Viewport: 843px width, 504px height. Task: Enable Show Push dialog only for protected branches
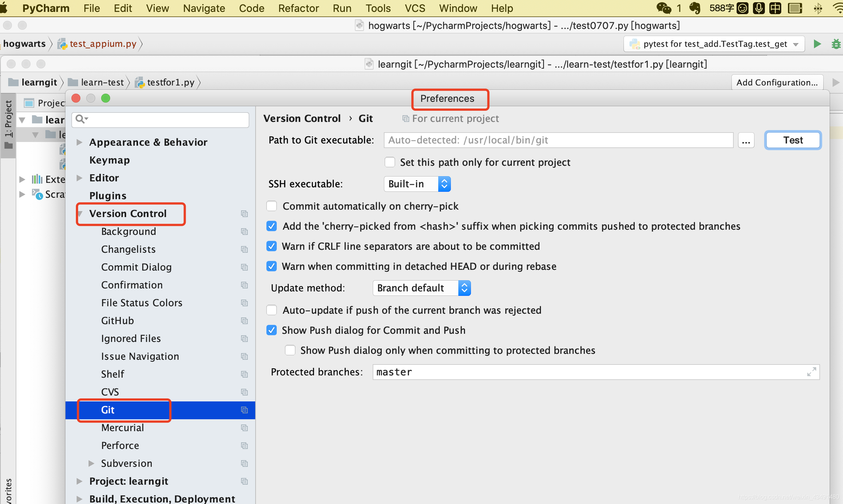tap(290, 350)
